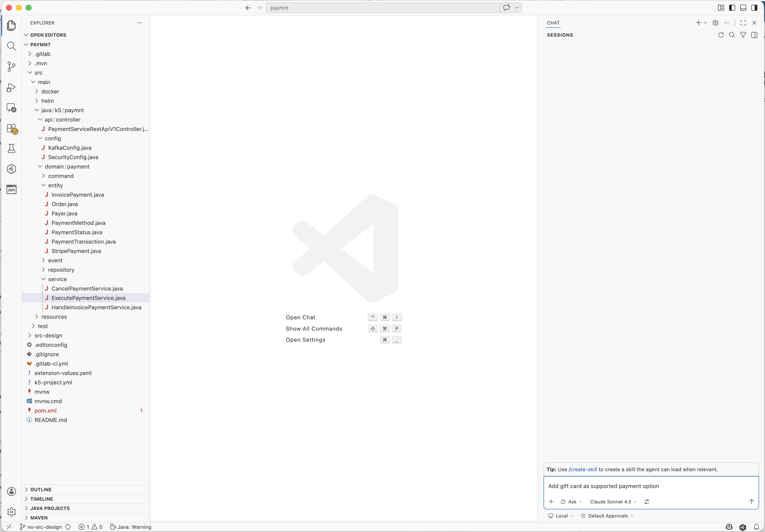Filter the chat sessions
Image resolution: width=765 pixels, height=532 pixels.
[743, 35]
